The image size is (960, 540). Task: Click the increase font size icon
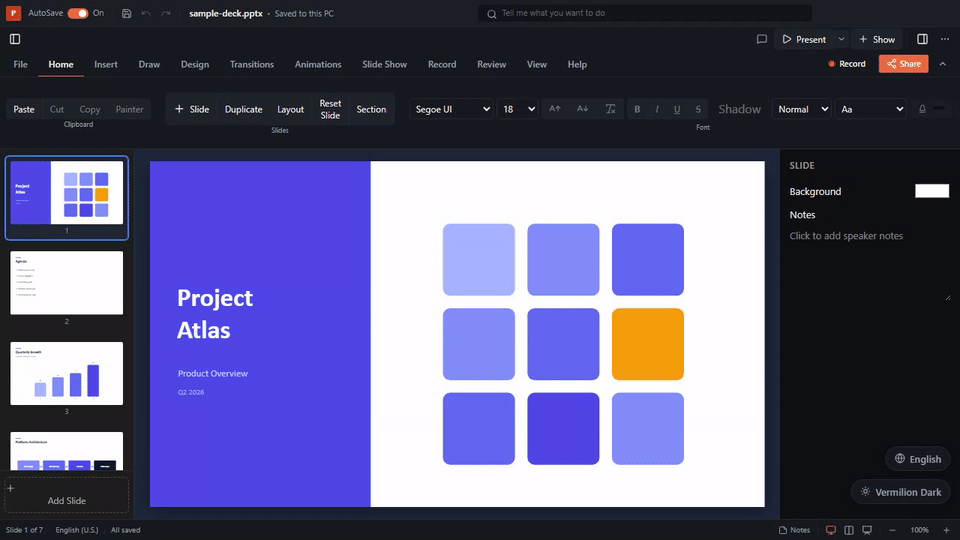pos(555,109)
